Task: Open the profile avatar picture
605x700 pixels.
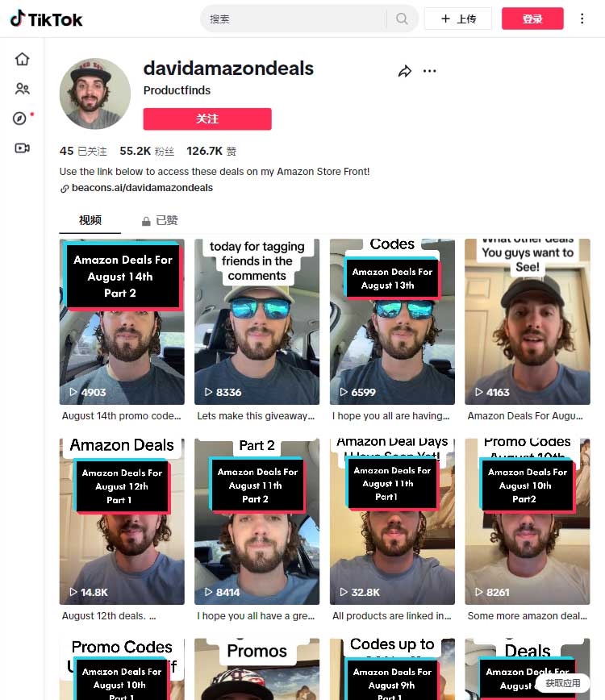Action: pos(95,94)
